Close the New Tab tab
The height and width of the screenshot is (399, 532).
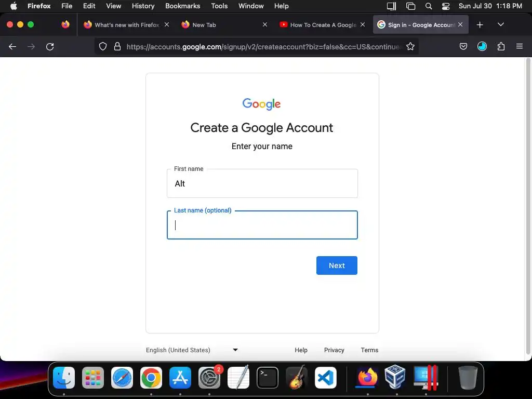(265, 24)
